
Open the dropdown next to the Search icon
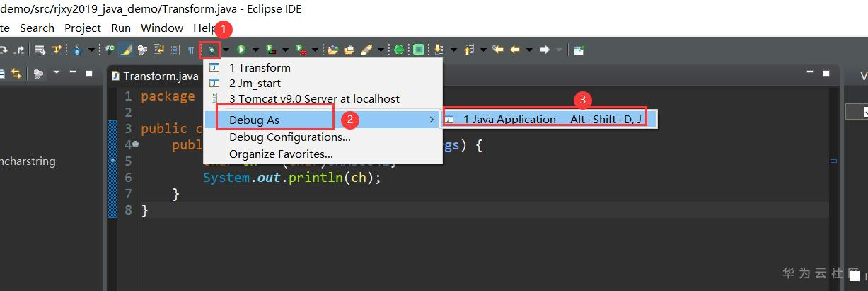(381, 50)
